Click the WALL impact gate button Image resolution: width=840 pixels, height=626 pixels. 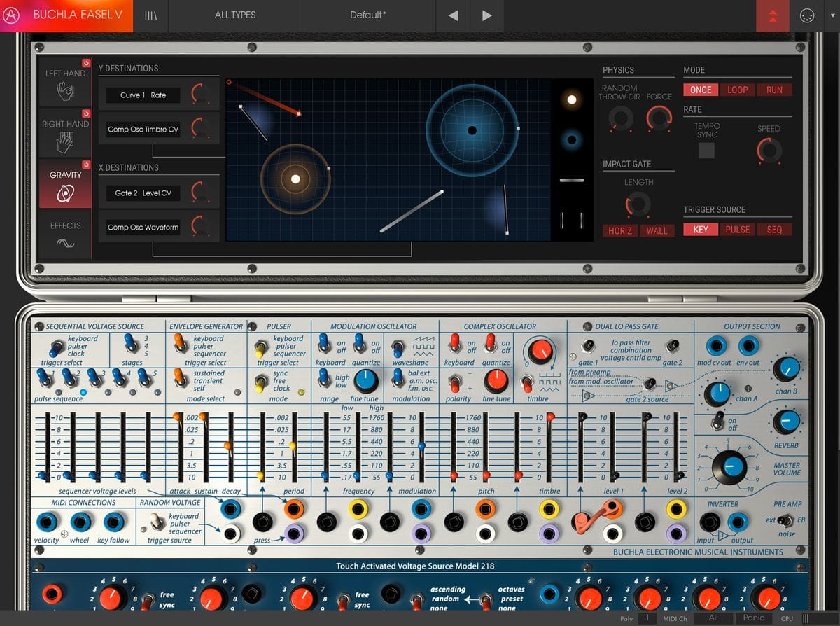click(x=657, y=230)
